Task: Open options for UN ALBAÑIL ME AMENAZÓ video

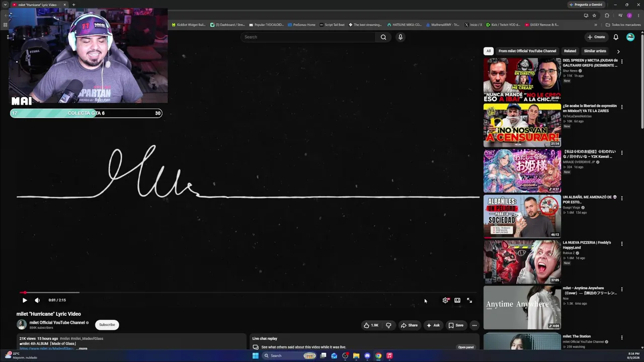Action: (x=622, y=198)
